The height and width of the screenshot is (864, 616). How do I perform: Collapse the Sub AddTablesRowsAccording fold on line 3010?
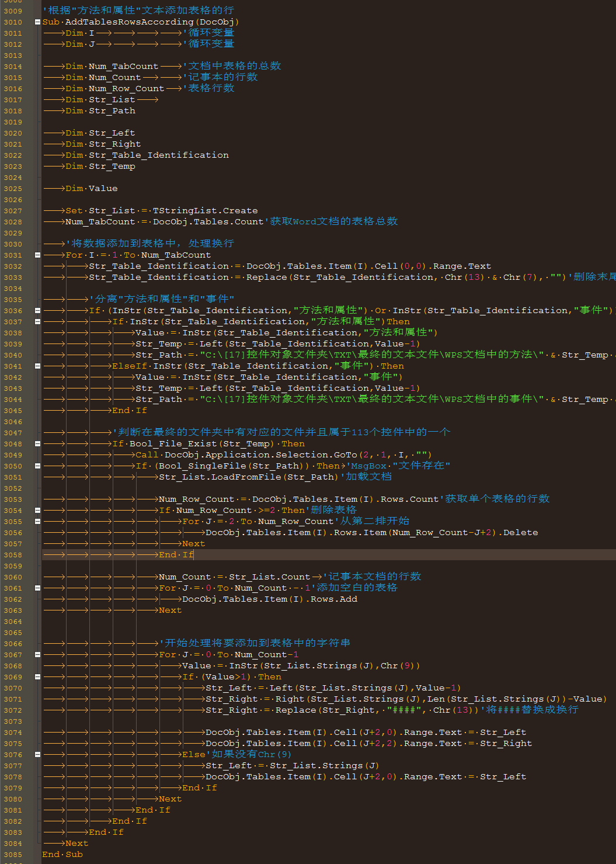[x=37, y=22]
